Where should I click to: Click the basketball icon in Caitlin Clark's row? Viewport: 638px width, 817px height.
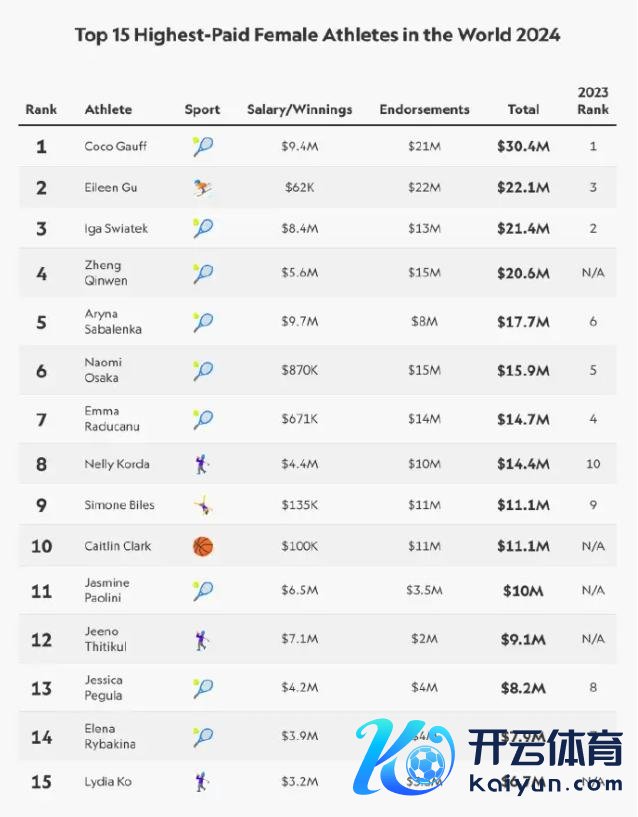tap(203, 546)
